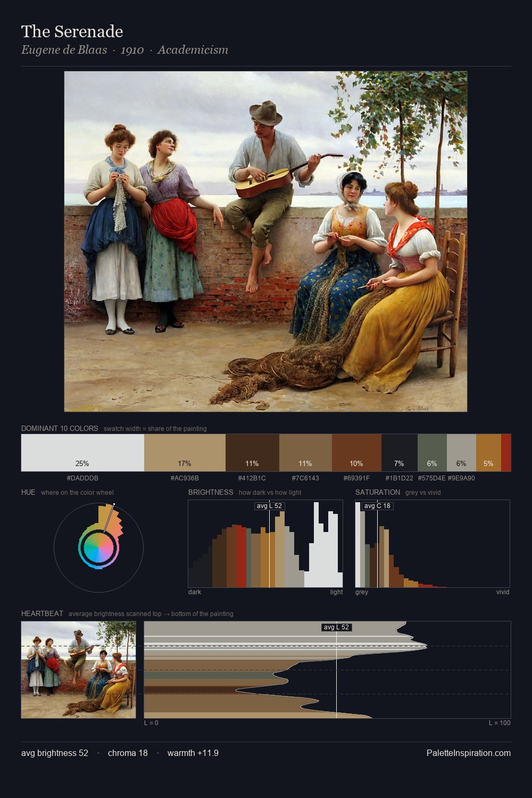Click 'avg C 18' marker in Saturation histogram

pyautogui.click(x=377, y=506)
